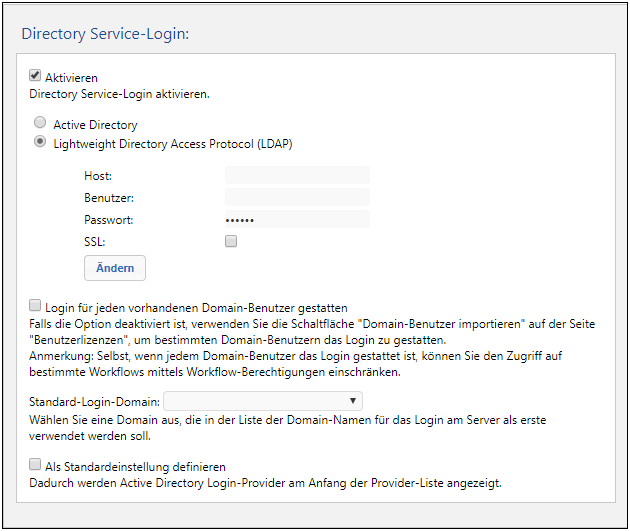Tick the Als Standardeinstellung definieren checkbox
Screen dimensions: 630x531
[x=35, y=465]
